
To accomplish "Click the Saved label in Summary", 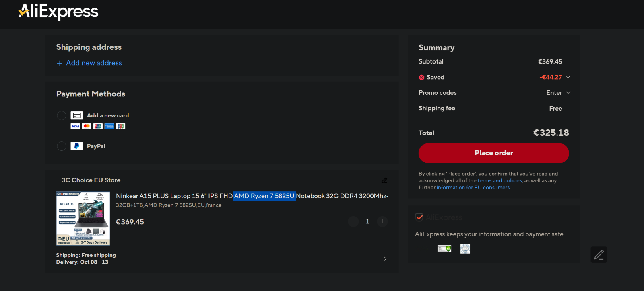I will (x=436, y=77).
